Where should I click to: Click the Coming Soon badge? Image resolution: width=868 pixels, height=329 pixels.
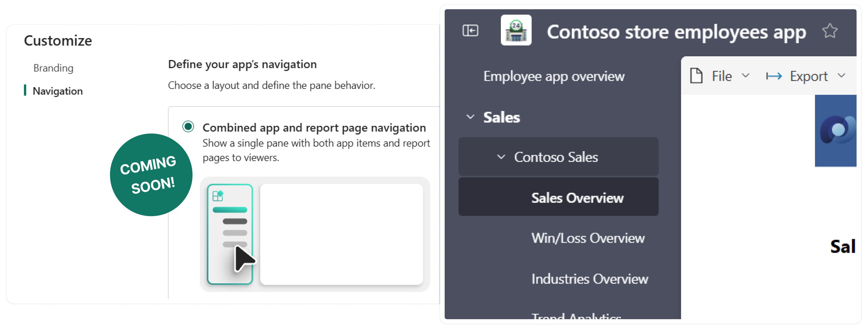tap(151, 175)
